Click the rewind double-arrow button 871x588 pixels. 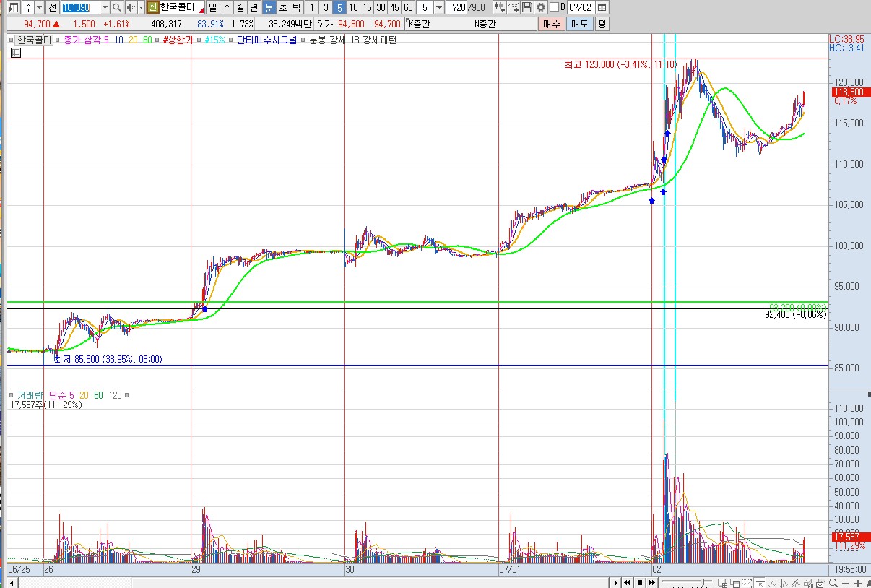pyautogui.click(x=627, y=582)
